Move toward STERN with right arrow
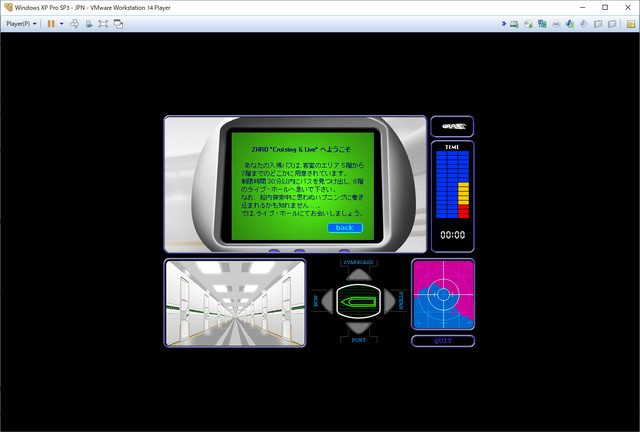 tap(389, 301)
